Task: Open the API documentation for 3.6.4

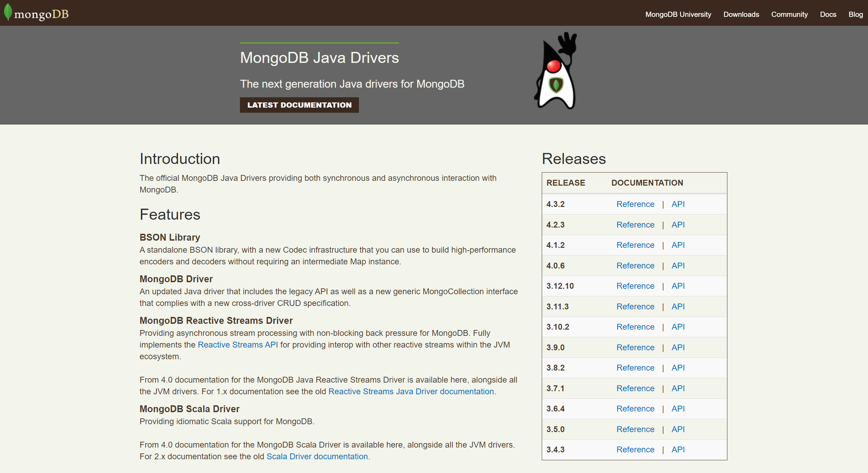Action: click(x=678, y=409)
